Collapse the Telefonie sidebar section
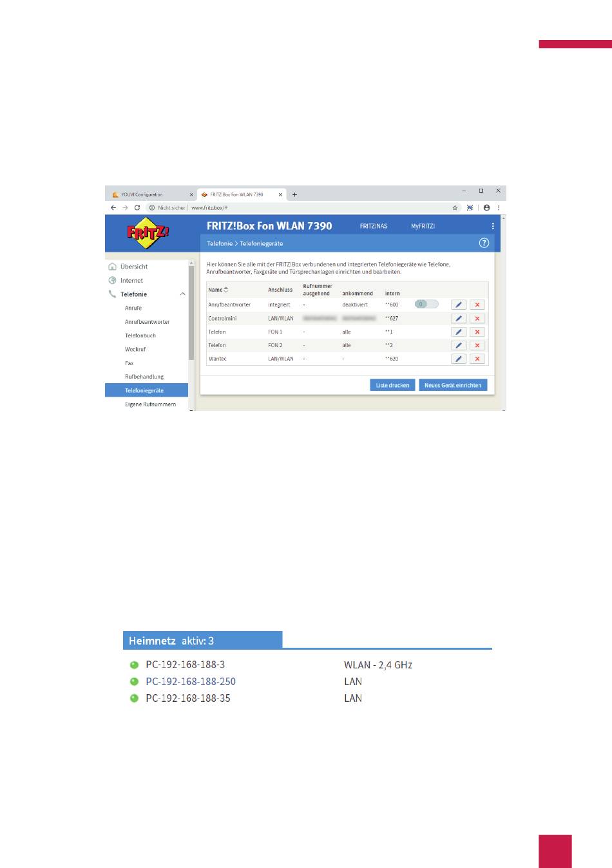The height and width of the screenshot is (868, 612). (x=183, y=294)
